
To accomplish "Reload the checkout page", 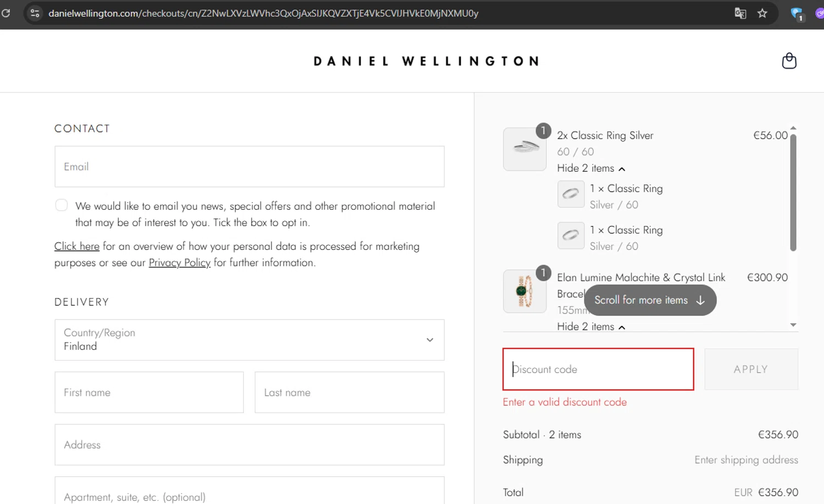I will [x=6, y=13].
